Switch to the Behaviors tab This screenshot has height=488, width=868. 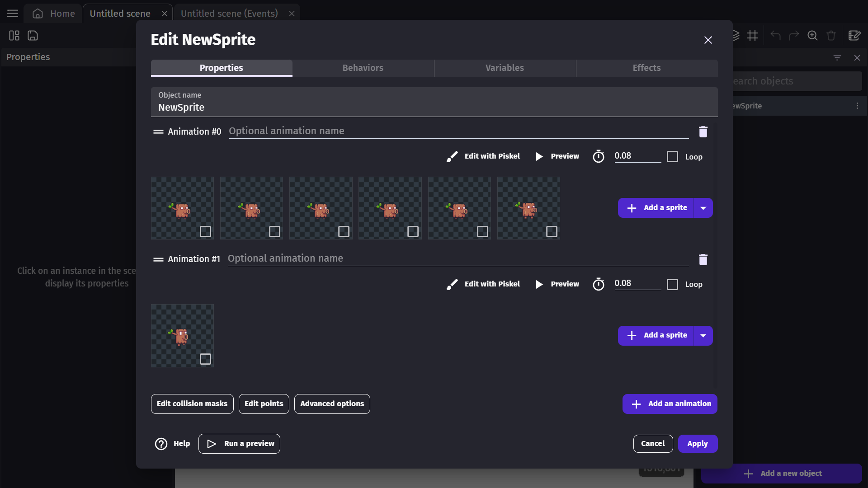pos(363,68)
